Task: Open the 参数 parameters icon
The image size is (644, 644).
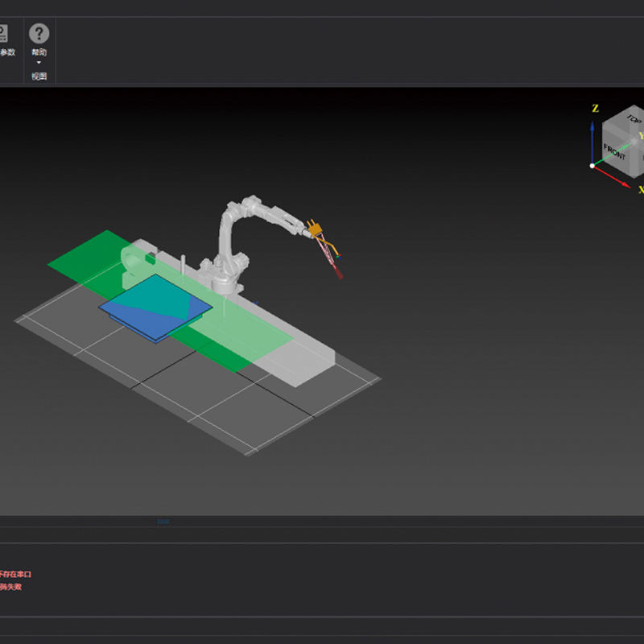Action: click(2, 34)
